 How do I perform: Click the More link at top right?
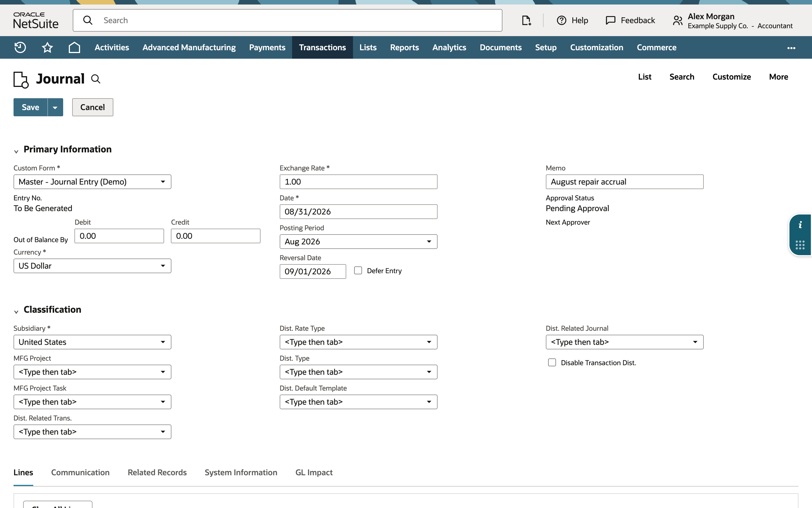point(778,77)
